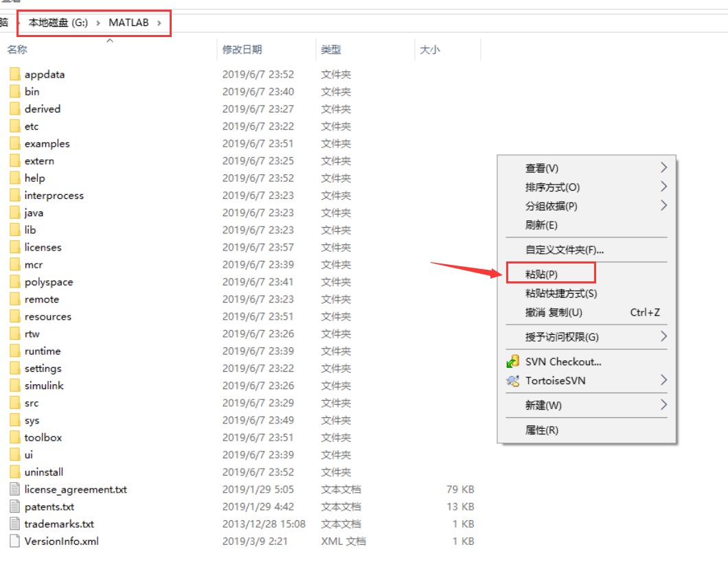The image size is (728, 562).
Task: Click the TortoiseSVN icon in context menu
Action: tap(513, 381)
